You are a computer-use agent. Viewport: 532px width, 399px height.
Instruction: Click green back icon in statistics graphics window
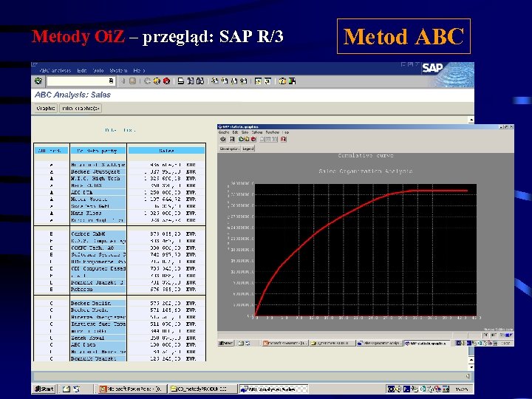coord(241,139)
